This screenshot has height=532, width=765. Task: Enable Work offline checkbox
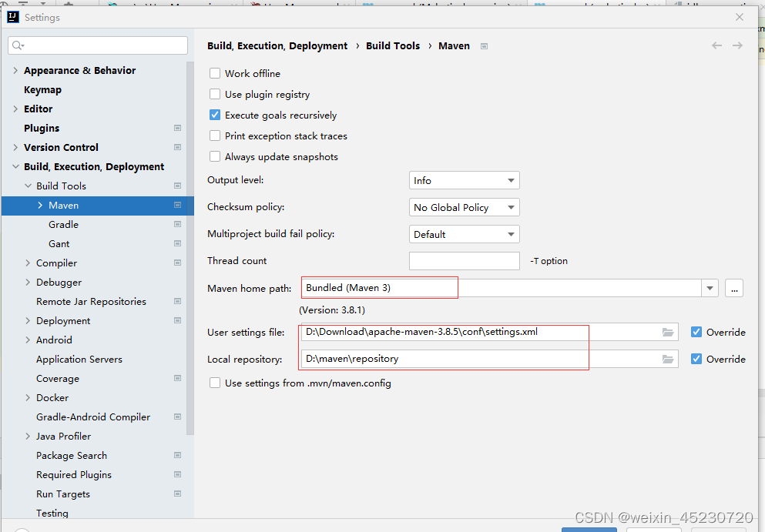click(x=215, y=73)
